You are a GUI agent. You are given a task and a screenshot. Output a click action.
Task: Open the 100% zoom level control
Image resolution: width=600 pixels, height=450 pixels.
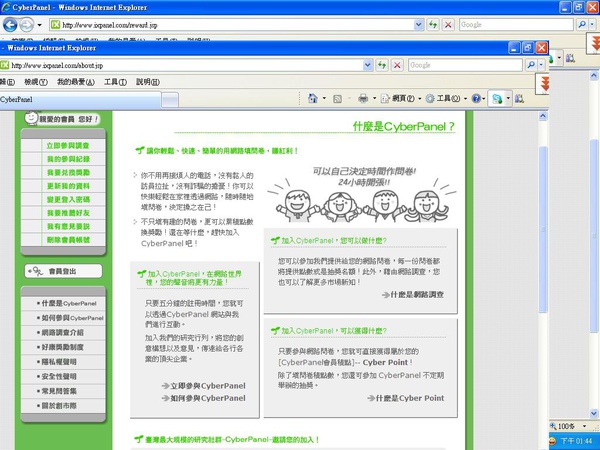(568, 426)
